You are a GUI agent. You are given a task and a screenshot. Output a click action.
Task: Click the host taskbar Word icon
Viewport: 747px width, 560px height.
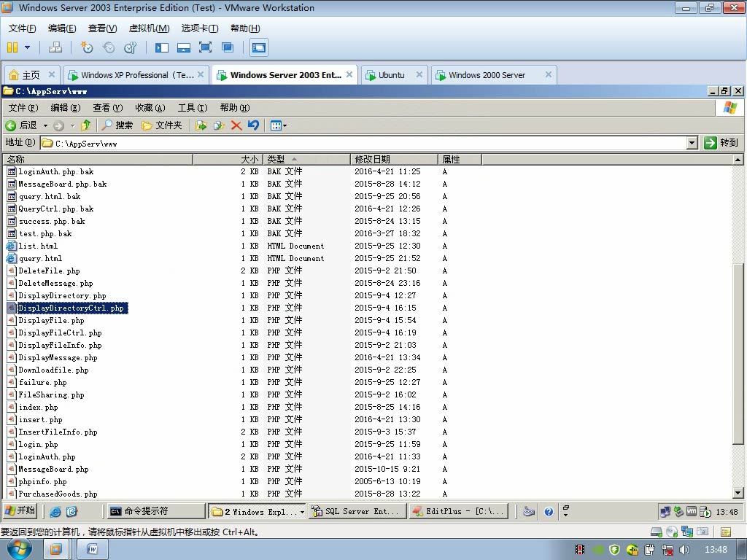[x=93, y=550]
